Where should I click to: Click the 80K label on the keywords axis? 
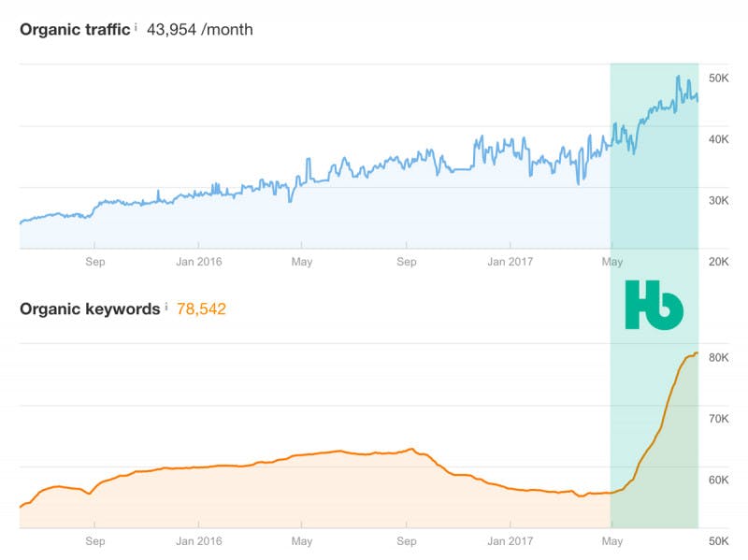718,358
